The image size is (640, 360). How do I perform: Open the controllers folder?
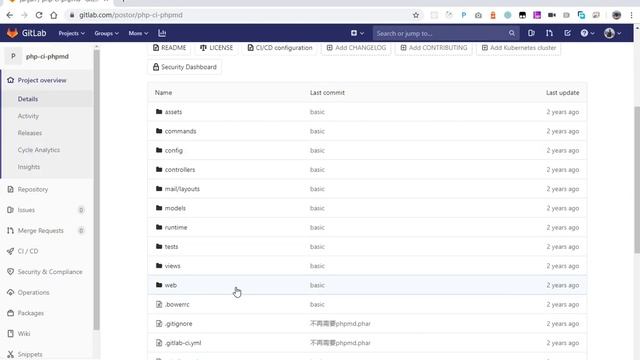click(x=180, y=169)
